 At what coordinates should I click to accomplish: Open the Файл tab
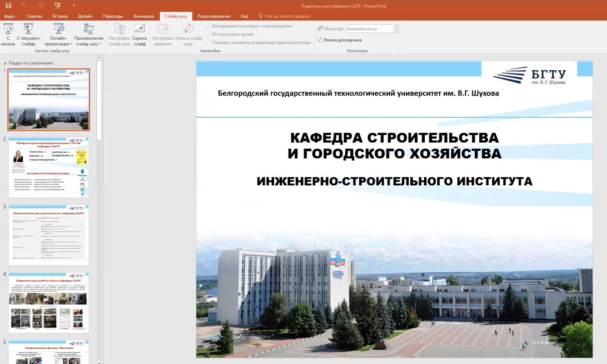tap(9, 16)
